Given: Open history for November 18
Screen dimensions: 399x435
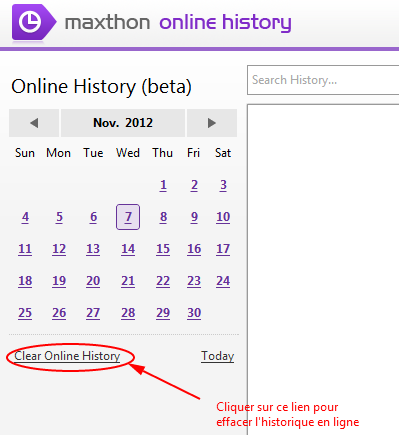Looking at the screenshot, I should pyautogui.click(x=25, y=281).
